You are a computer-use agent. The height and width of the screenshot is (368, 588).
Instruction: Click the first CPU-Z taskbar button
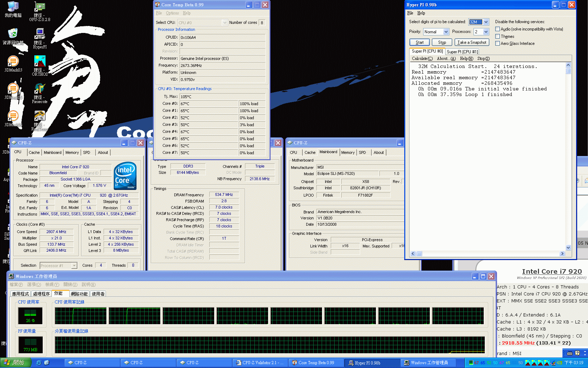point(92,363)
